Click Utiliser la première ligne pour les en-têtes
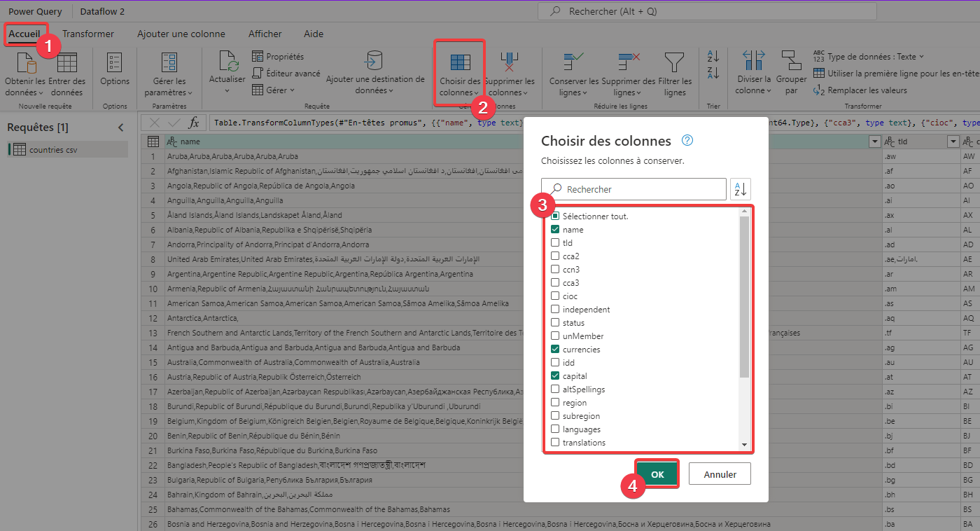The height and width of the screenshot is (531, 980). pyautogui.click(x=896, y=74)
